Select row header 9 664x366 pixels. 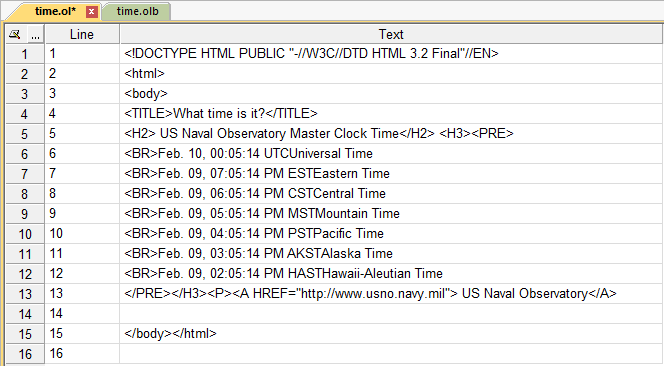point(25,214)
